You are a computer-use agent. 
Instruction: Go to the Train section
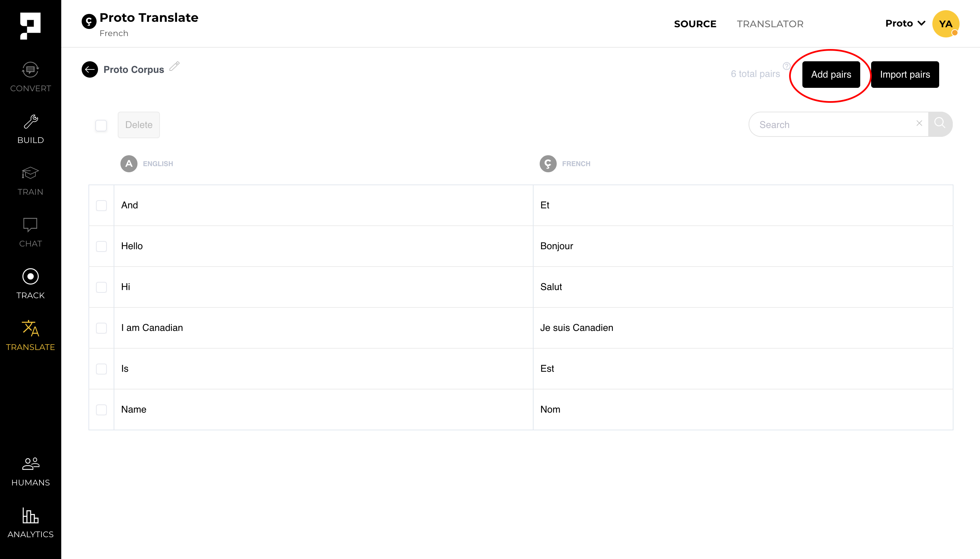coord(30,180)
